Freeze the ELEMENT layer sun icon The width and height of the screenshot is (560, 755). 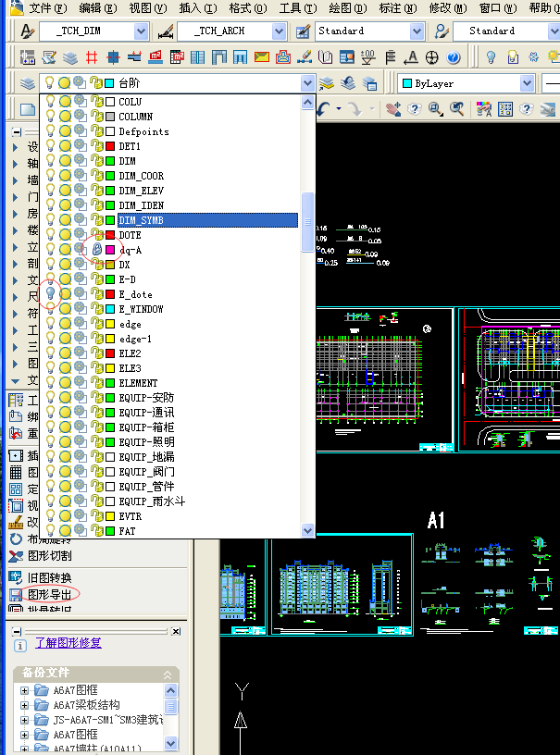tap(65, 383)
